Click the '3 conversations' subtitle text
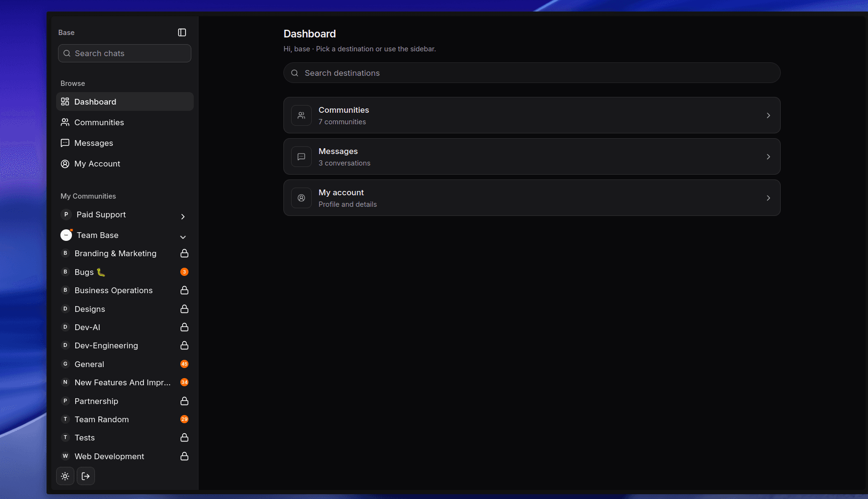 [x=344, y=163]
